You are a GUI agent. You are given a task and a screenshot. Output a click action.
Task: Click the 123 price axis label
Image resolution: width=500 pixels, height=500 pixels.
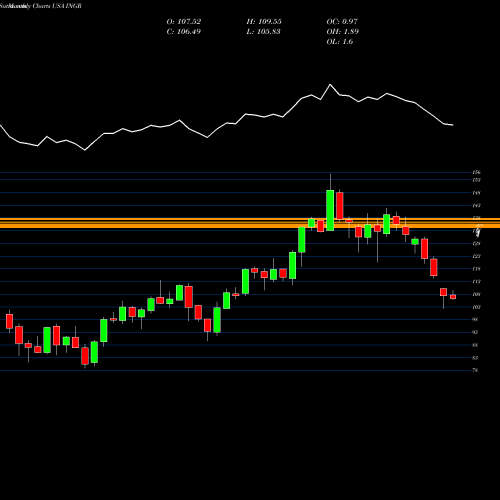click(x=476, y=256)
